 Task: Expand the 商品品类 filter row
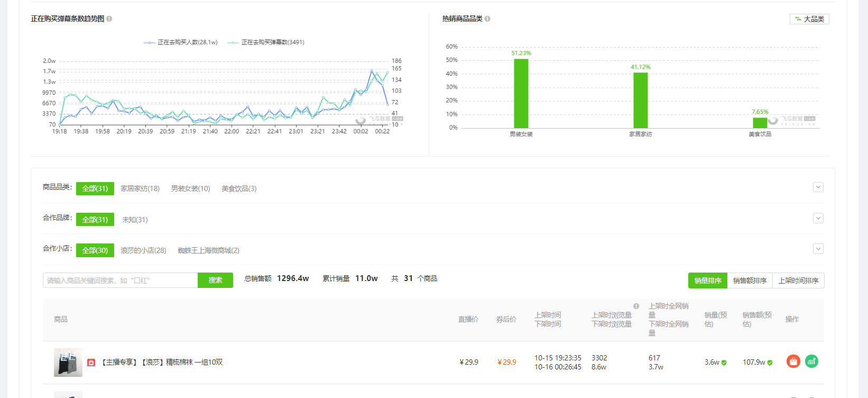[818, 187]
